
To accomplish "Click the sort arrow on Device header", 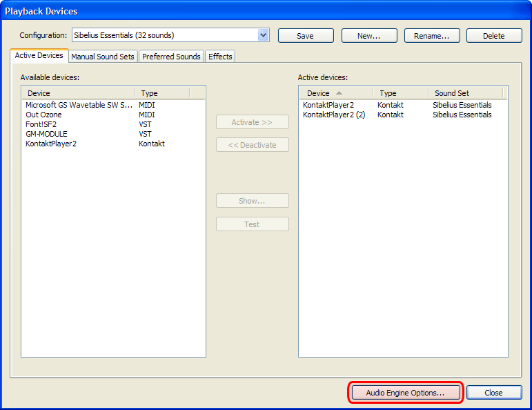I will (x=339, y=93).
